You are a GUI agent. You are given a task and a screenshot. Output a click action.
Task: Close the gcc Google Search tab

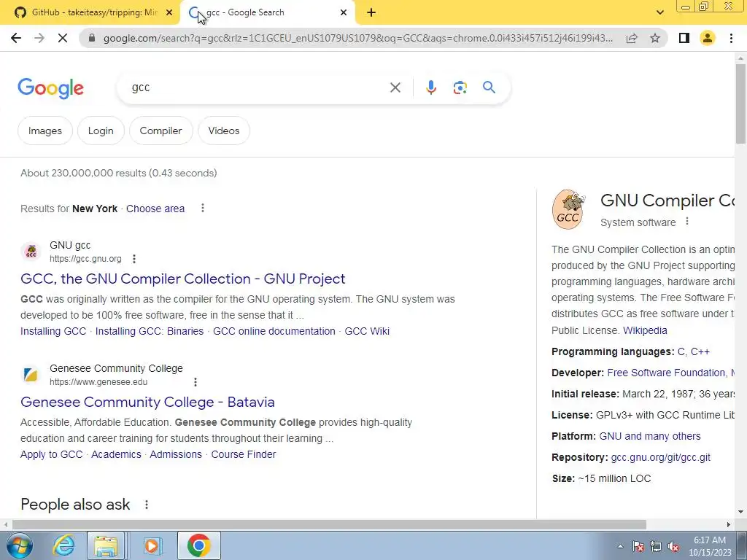click(344, 13)
